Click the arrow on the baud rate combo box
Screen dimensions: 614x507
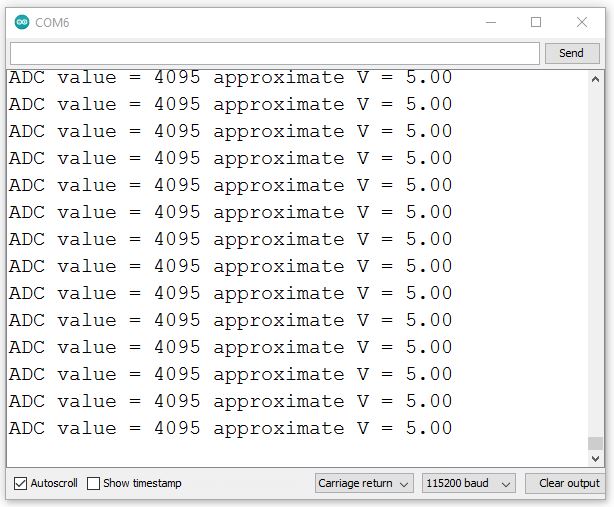506,484
